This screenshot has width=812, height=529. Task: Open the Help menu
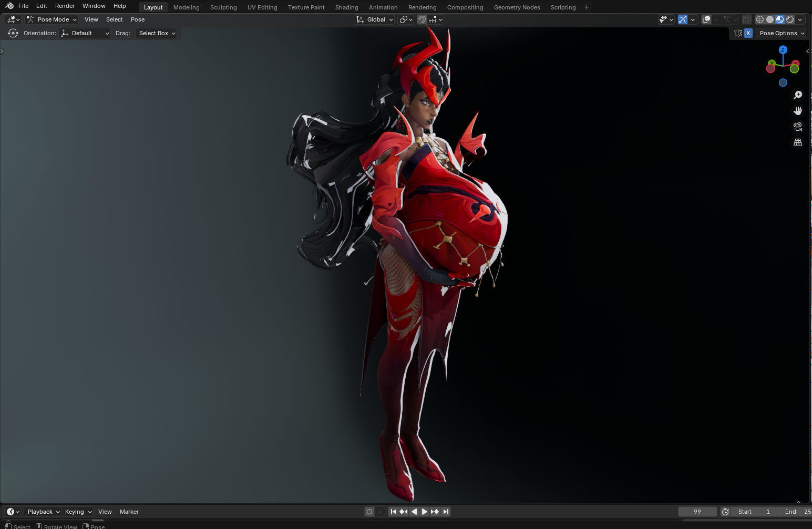(x=120, y=6)
